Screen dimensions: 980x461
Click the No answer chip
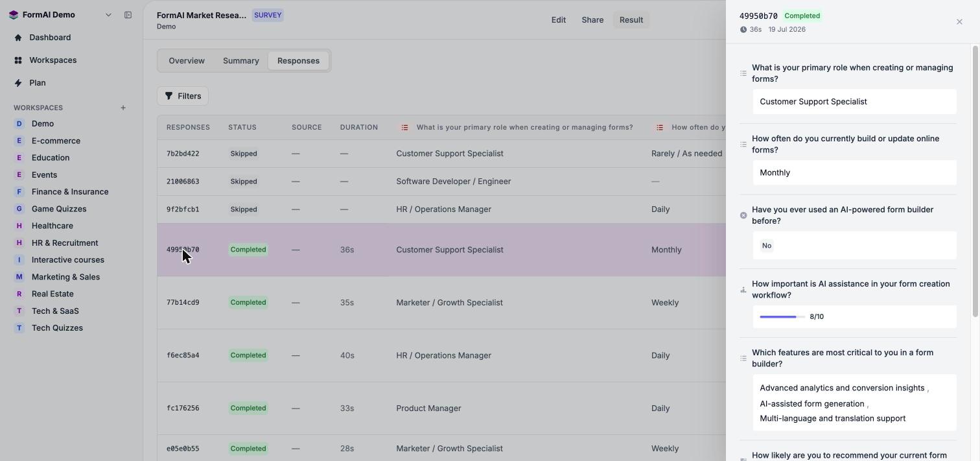pos(767,246)
